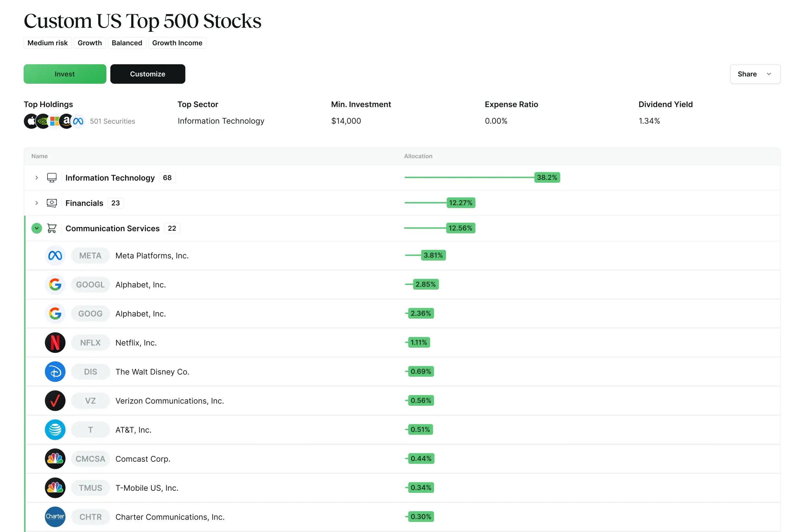Click the Communication Services cart icon

(x=52, y=228)
